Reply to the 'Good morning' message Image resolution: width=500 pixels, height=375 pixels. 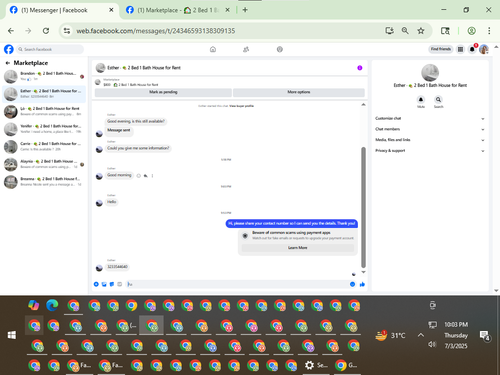click(x=146, y=175)
